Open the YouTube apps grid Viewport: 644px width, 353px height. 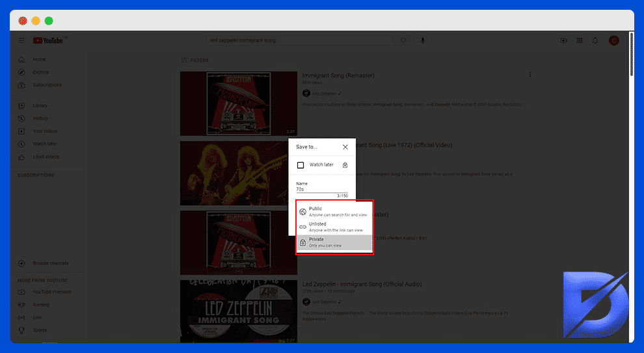coord(580,40)
